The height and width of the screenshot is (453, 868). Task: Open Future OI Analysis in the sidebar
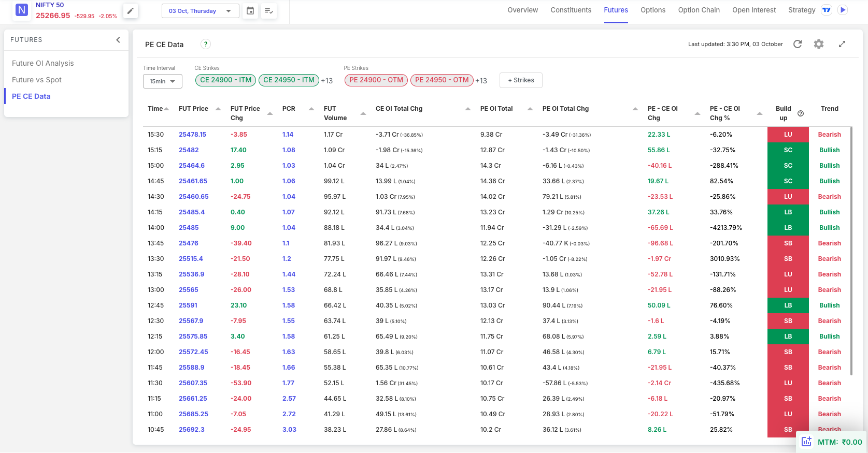click(43, 63)
